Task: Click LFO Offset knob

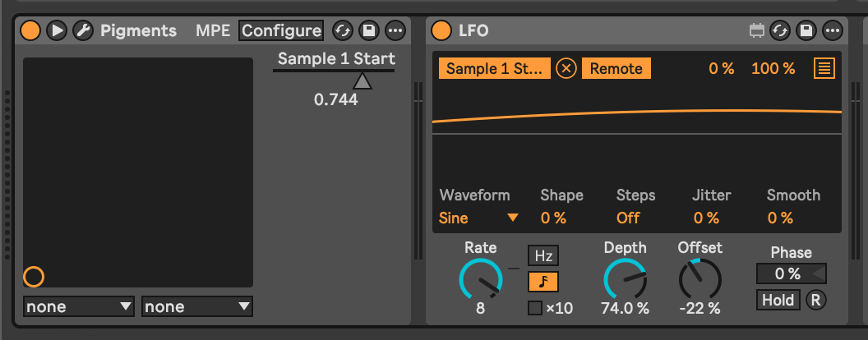Action: pos(700,279)
